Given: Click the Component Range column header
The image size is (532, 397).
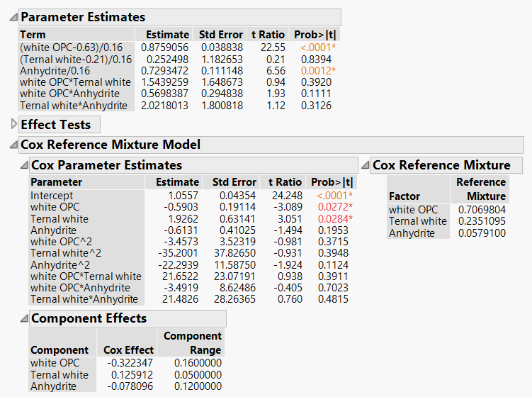Looking at the screenshot, I should tap(191, 342).
